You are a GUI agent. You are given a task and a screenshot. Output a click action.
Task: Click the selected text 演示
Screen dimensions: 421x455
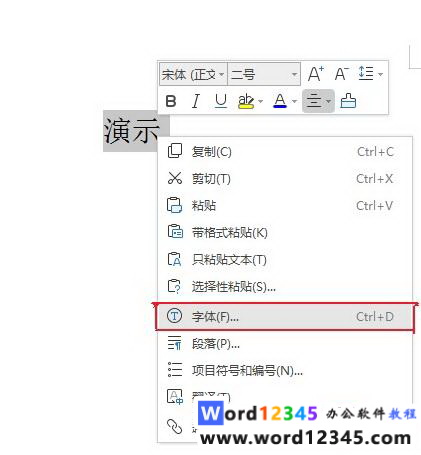[131, 131]
